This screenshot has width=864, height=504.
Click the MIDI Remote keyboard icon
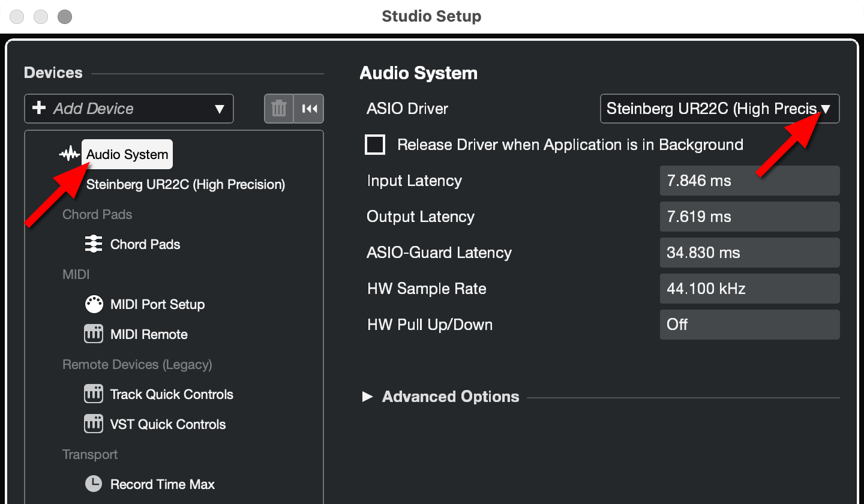pyautogui.click(x=94, y=334)
